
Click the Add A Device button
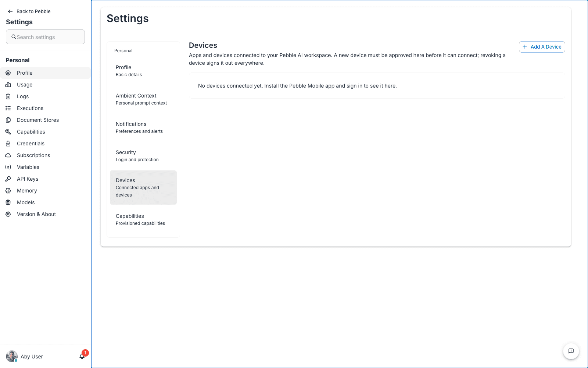[x=542, y=47]
